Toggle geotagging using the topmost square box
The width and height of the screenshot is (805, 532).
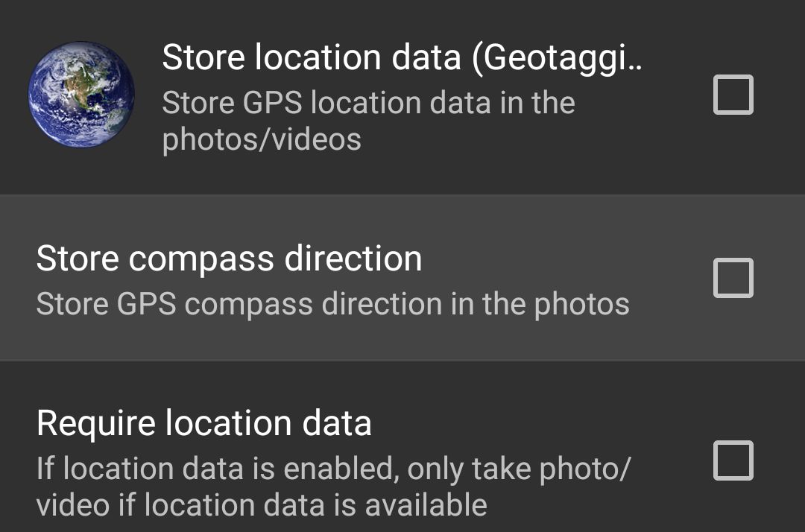tap(733, 95)
